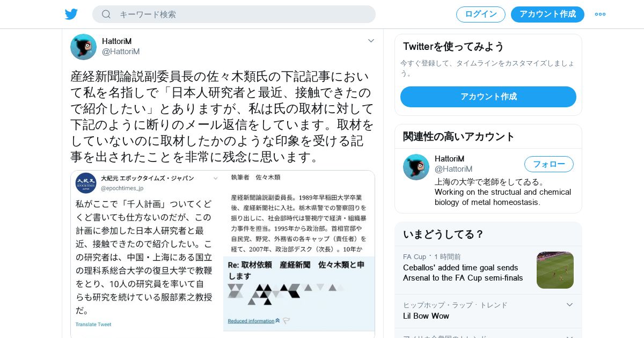The image size is (644, 338).
Task: Click the search magnifier icon
Action: 106,14
